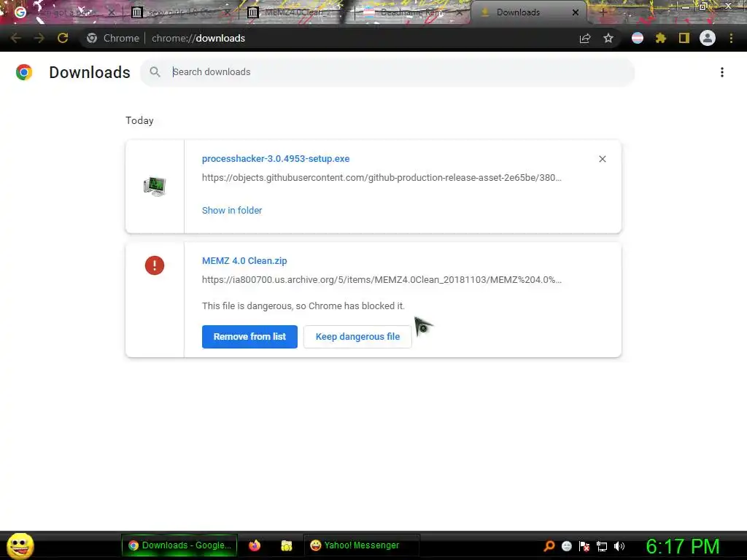Click the network tray icon
Viewport: 747px width, 560px height.
click(602, 547)
